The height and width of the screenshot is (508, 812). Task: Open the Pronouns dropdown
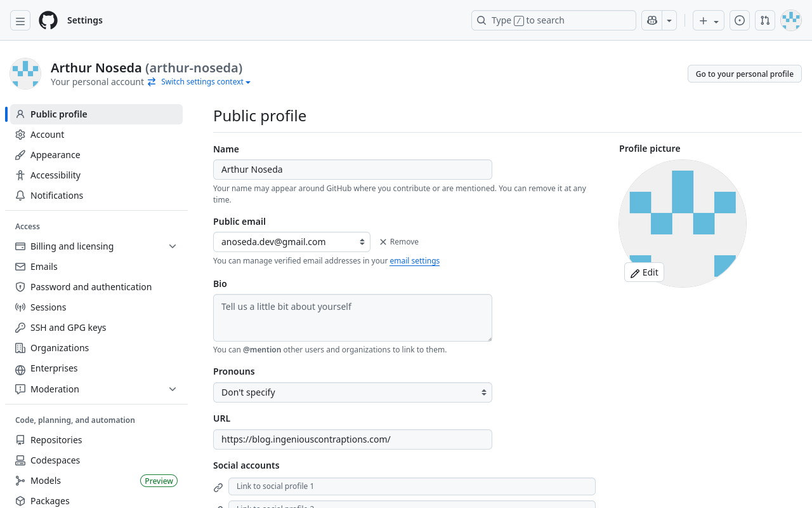click(352, 392)
